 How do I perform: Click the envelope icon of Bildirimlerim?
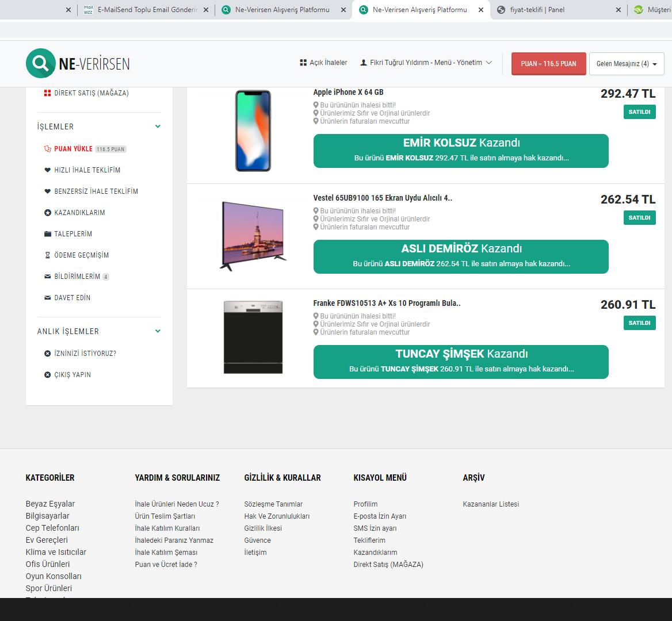point(48,277)
